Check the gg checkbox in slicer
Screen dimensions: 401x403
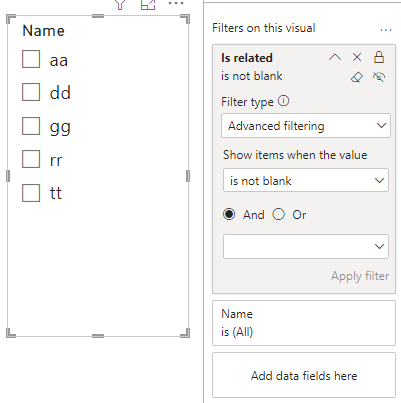[x=31, y=126]
